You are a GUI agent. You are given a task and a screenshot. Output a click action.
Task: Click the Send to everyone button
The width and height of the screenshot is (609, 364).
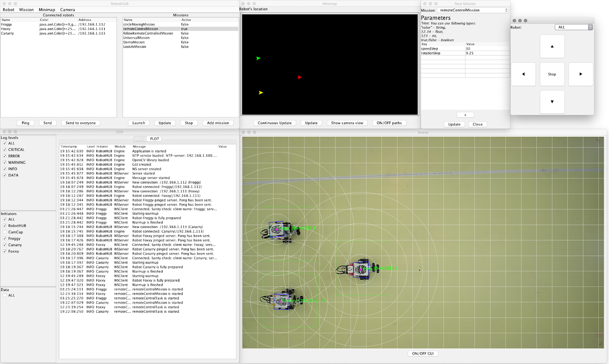81,123
